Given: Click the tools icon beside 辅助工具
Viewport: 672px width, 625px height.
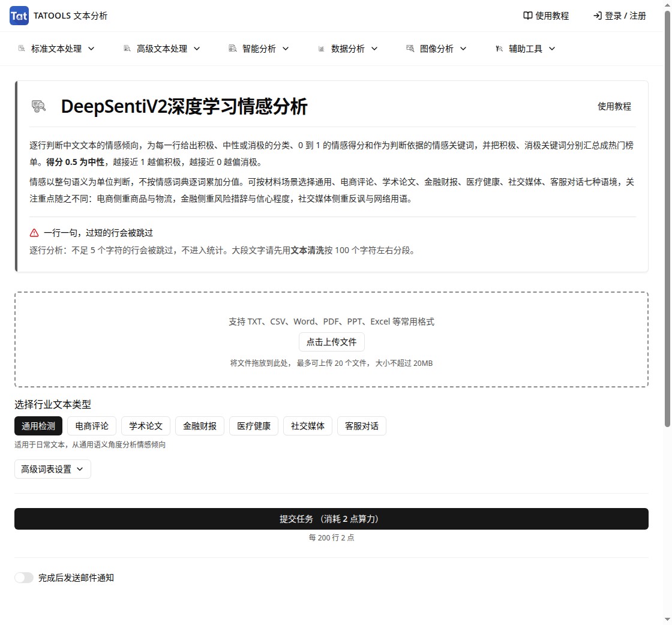Looking at the screenshot, I should pos(499,49).
